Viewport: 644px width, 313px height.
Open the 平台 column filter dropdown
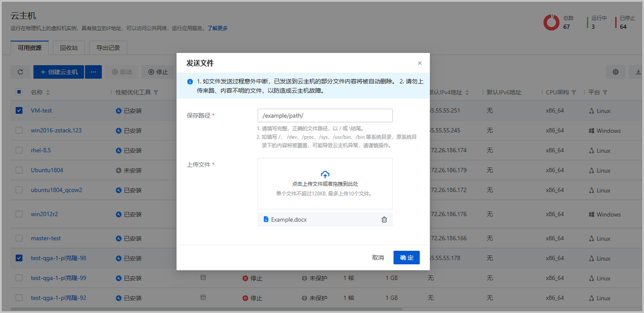tap(605, 92)
